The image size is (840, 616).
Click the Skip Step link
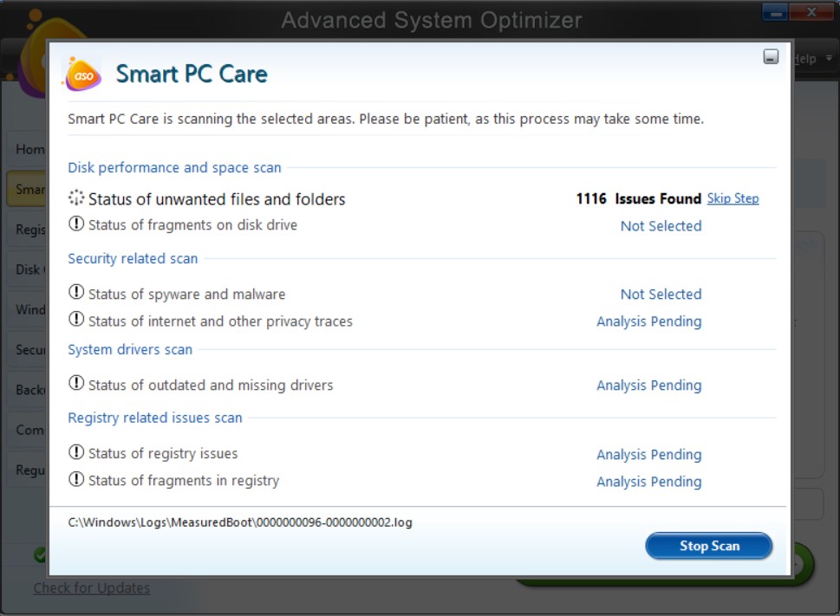point(733,198)
